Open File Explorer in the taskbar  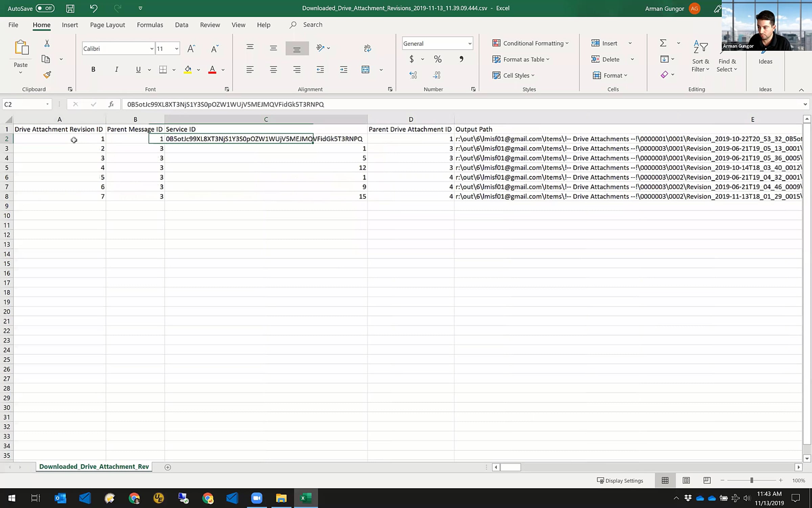pyautogui.click(x=281, y=498)
